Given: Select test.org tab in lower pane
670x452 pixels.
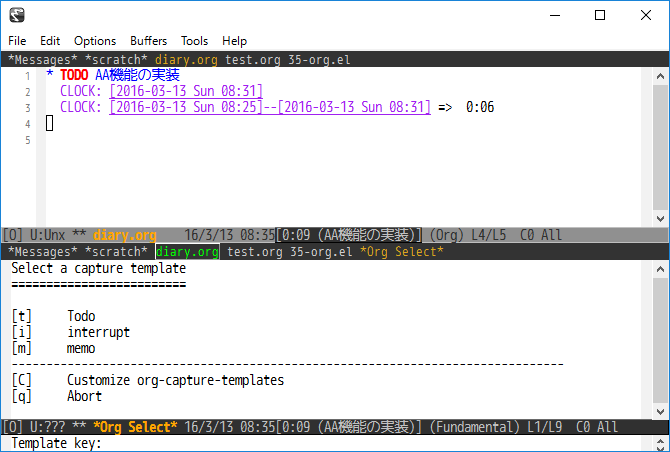Looking at the screenshot, I should (x=255, y=252).
